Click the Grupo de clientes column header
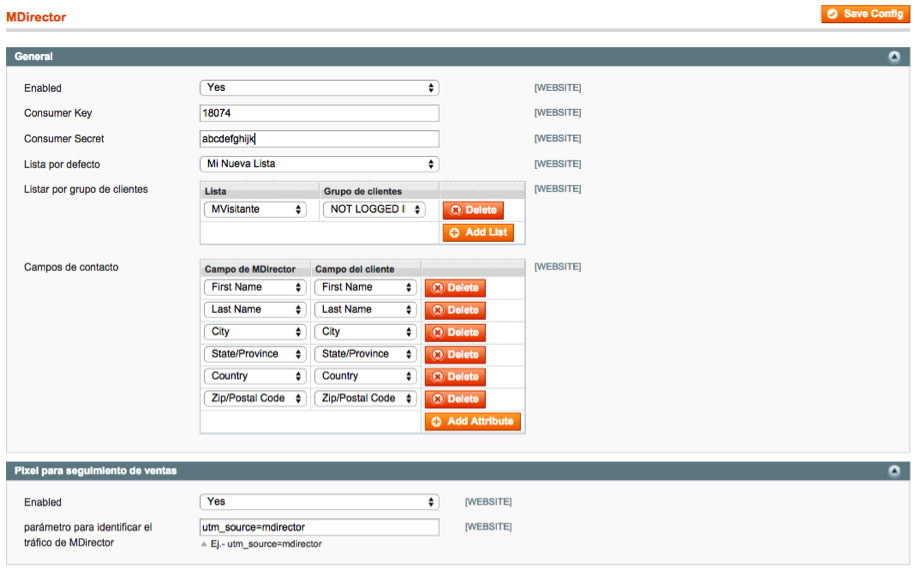Image resolution: width=915 pixels, height=571 pixels. pyautogui.click(x=362, y=191)
